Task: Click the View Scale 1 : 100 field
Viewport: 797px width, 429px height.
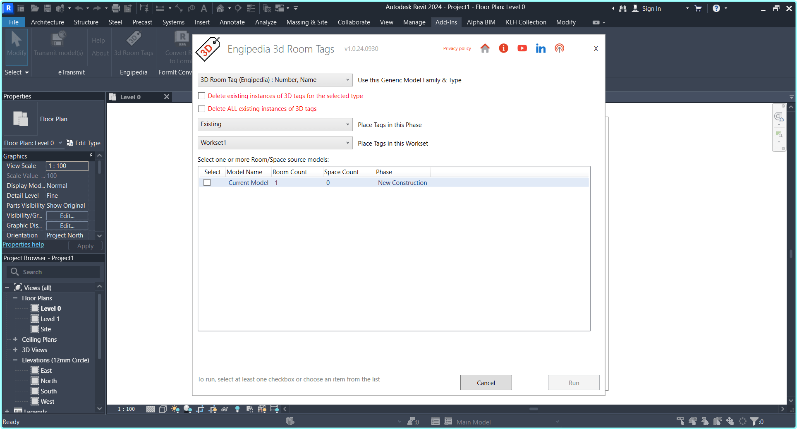Action: tap(67, 166)
